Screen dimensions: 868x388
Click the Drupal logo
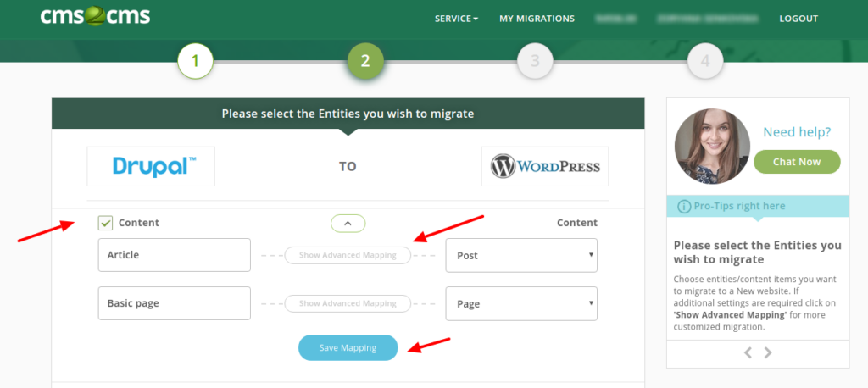pos(151,166)
